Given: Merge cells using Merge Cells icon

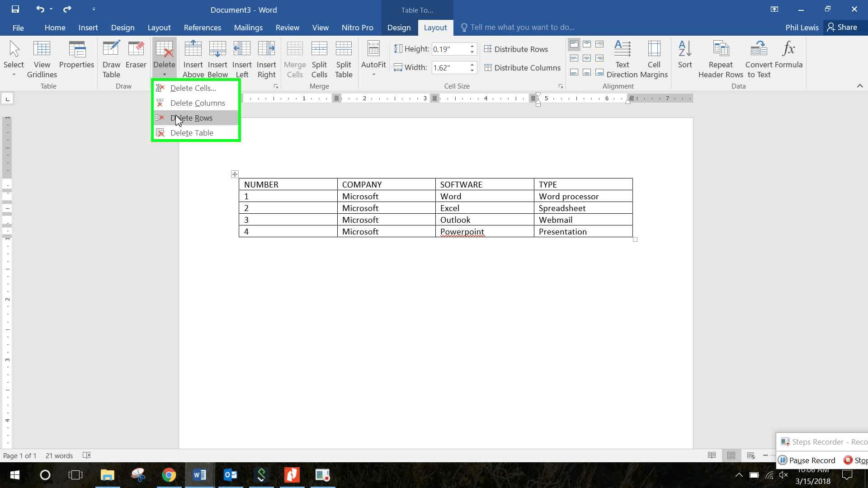Looking at the screenshot, I should pyautogui.click(x=295, y=58).
